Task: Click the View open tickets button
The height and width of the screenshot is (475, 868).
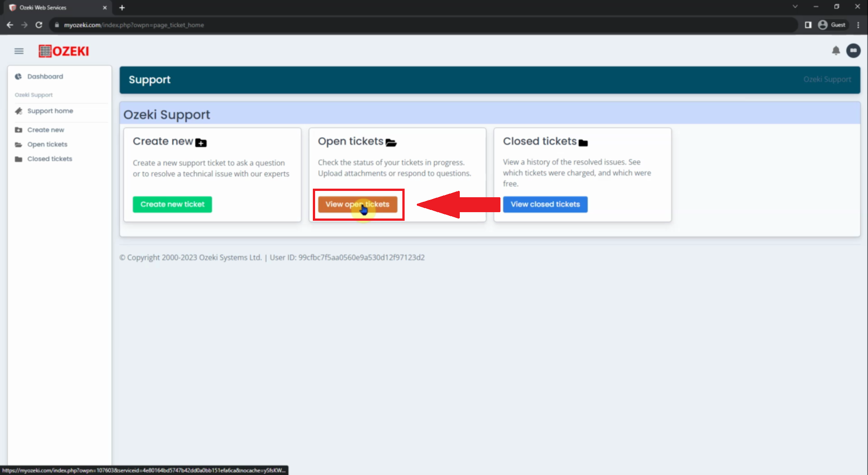Action: pyautogui.click(x=358, y=204)
